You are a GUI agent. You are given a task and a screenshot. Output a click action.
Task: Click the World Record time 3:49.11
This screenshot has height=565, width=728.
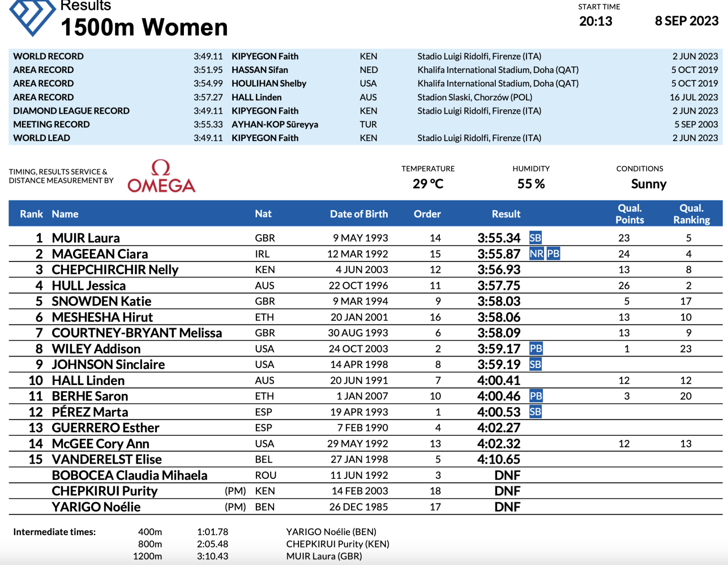click(208, 56)
